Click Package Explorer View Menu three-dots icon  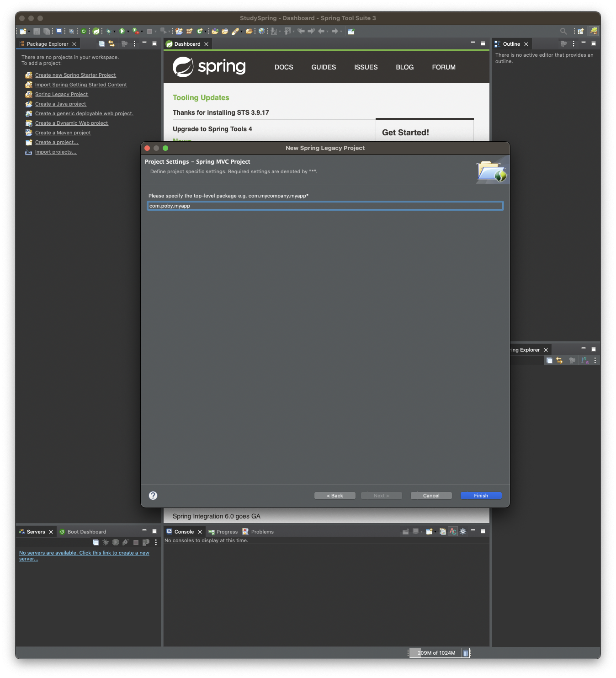coord(134,44)
